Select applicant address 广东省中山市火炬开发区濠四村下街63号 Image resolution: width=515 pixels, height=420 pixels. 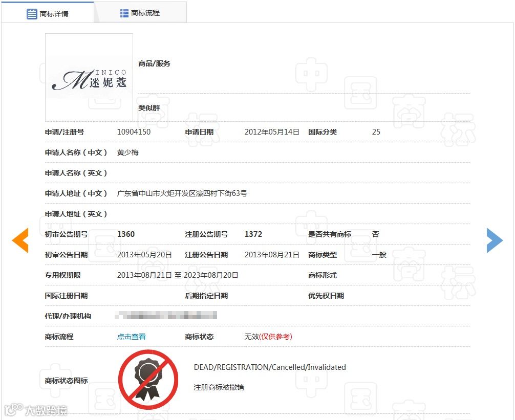(x=182, y=193)
